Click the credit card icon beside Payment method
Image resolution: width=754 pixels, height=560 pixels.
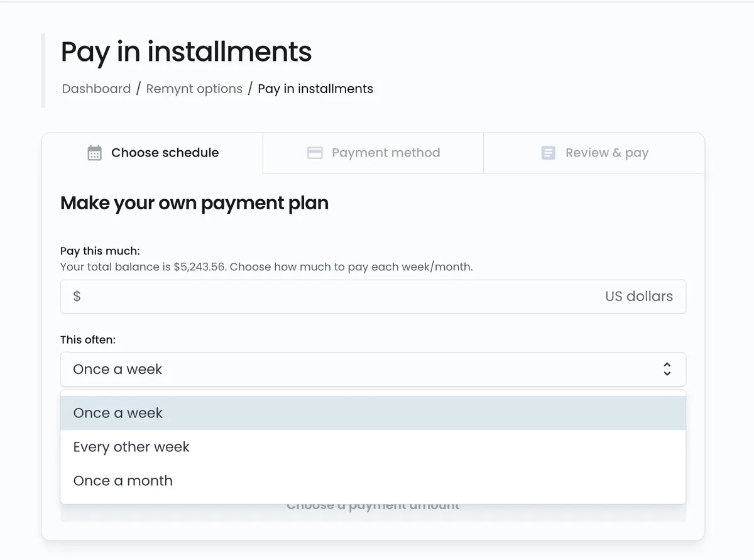click(x=315, y=152)
